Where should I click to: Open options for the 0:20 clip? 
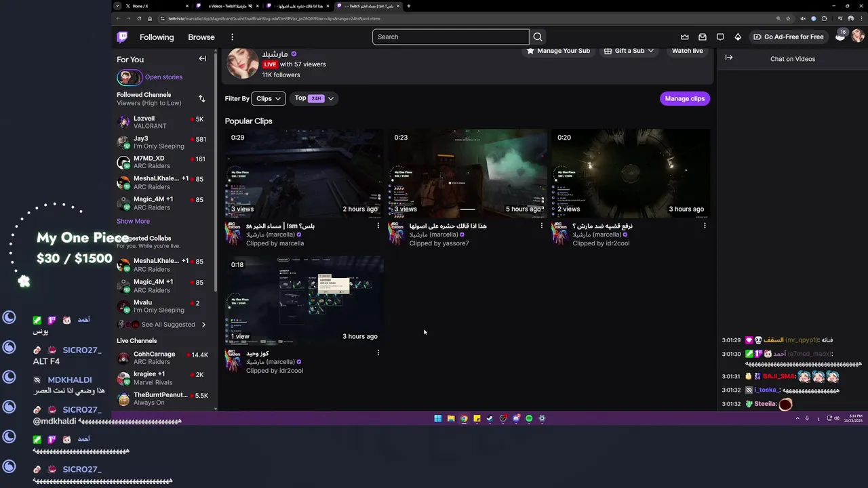click(705, 226)
